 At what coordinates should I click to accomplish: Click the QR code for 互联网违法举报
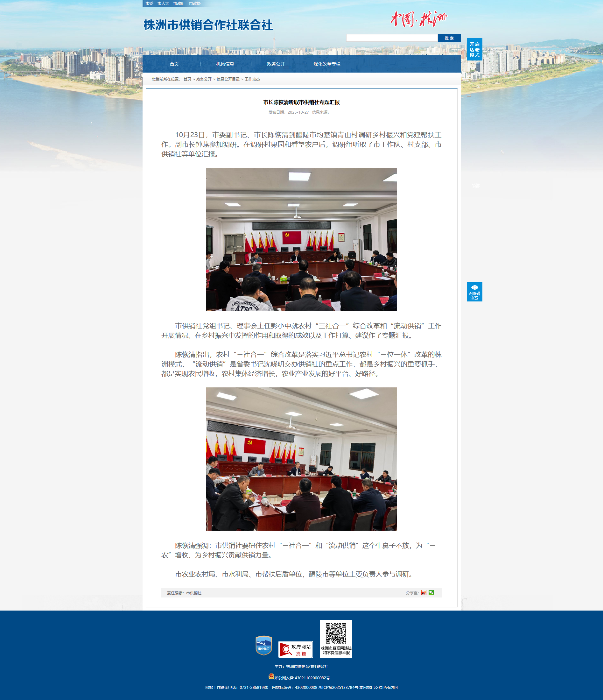(x=336, y=634)
